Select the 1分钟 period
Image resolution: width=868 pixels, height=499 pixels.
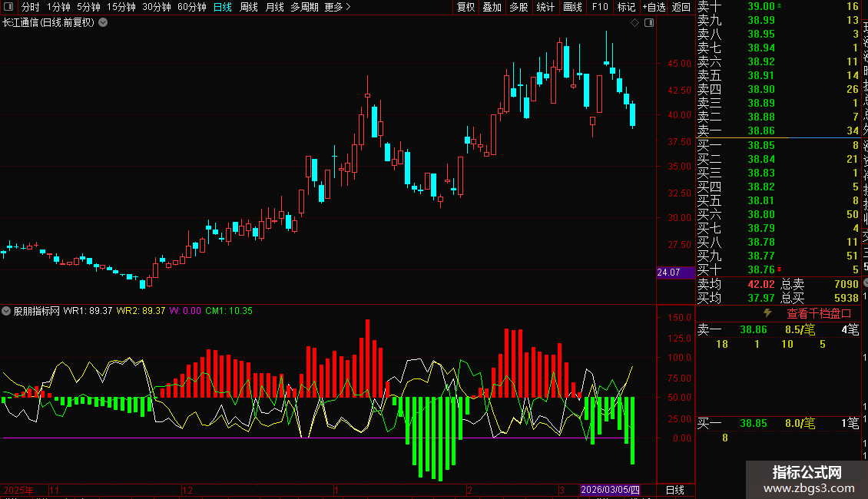point(58,7)
